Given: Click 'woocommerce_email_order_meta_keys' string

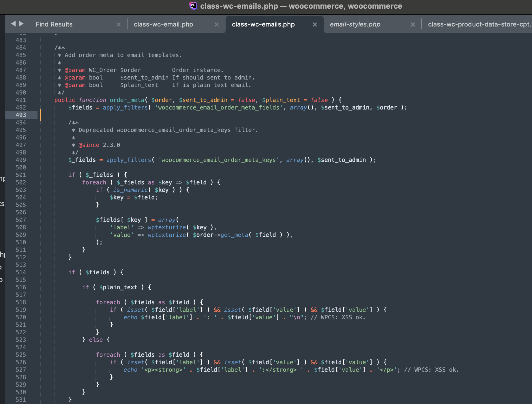Looking at the screenshot, I should (219, 160).
